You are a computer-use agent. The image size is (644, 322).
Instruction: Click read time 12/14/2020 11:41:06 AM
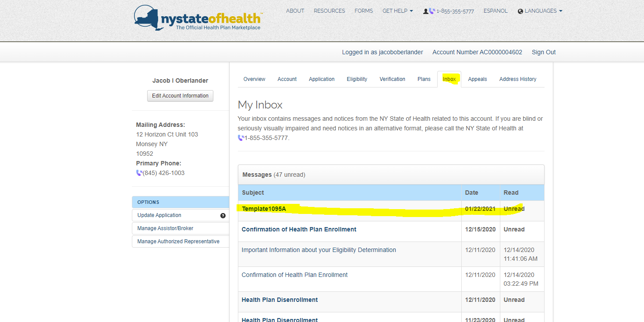[521, 254]
